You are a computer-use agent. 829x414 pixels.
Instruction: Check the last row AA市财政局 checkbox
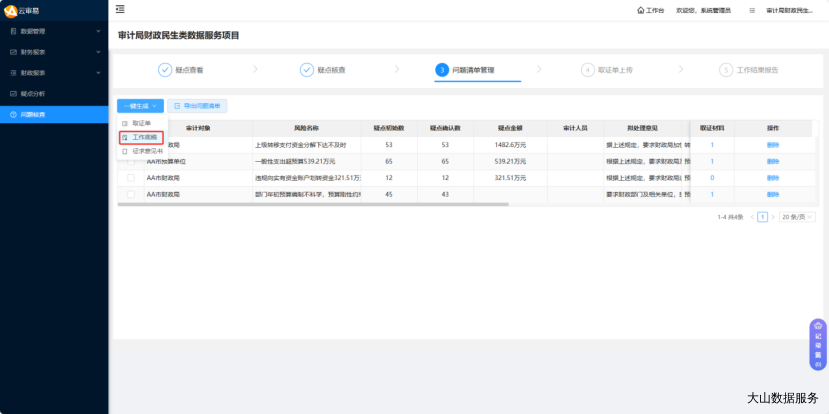[130, 193]
